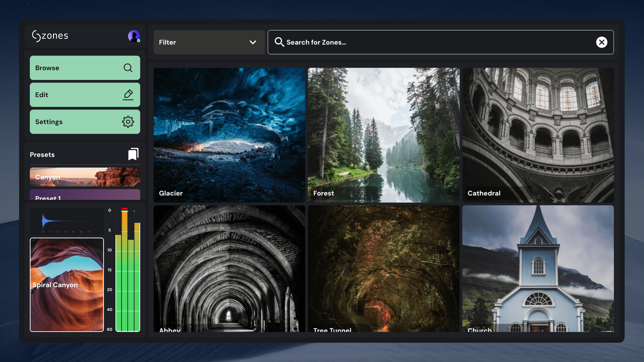The width and height of the screenshot is (644, 362).
Task: Click the Zones logo
Action: (x=50, y=36)
